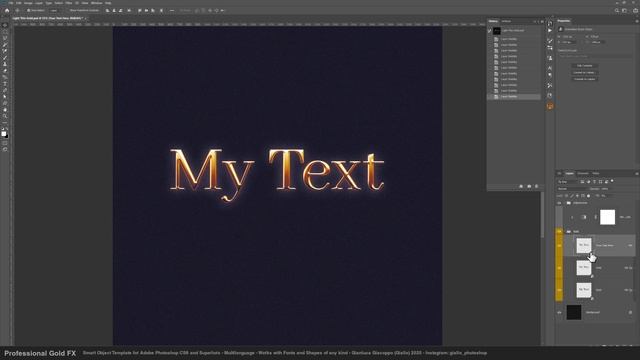Hide the Background layer
The height and width of the screenshot is (360, 640).
coord(559,312)
